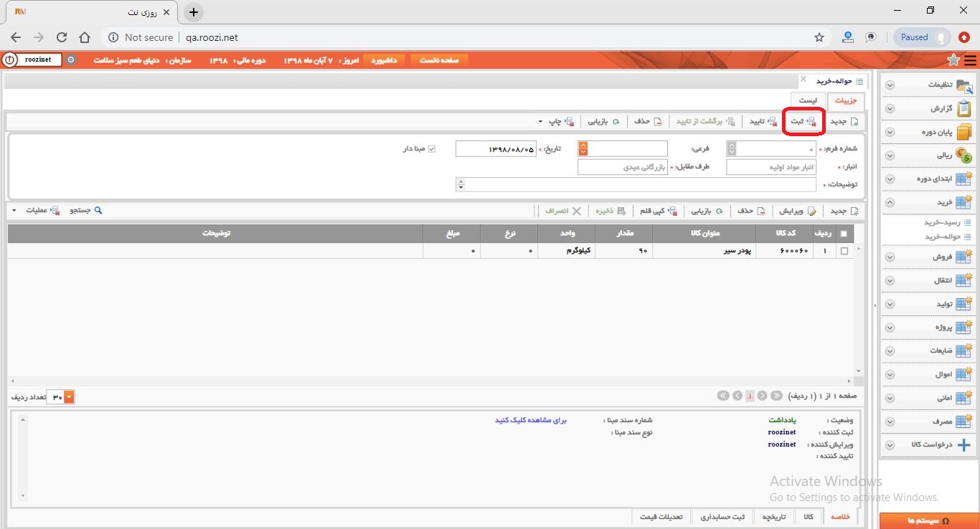The image size is (980, 529).
Task: Click the browser reload icon
Action: (62, 37)
